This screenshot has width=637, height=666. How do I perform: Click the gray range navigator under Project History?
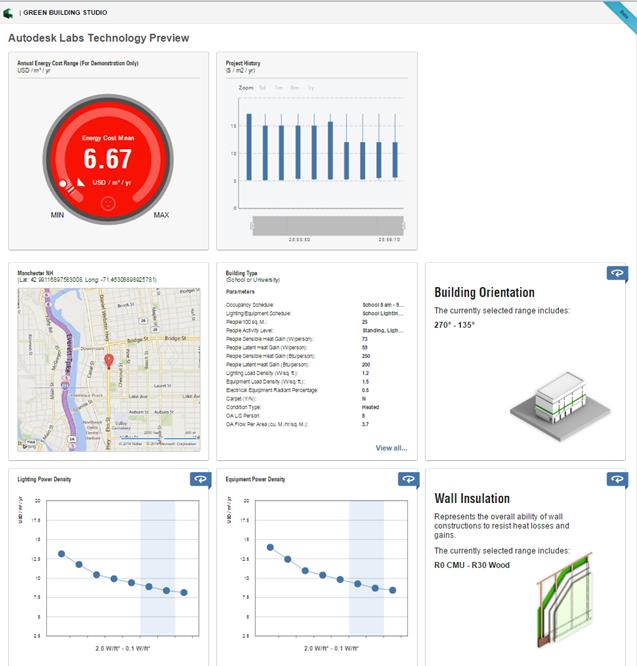click(328, 226)
